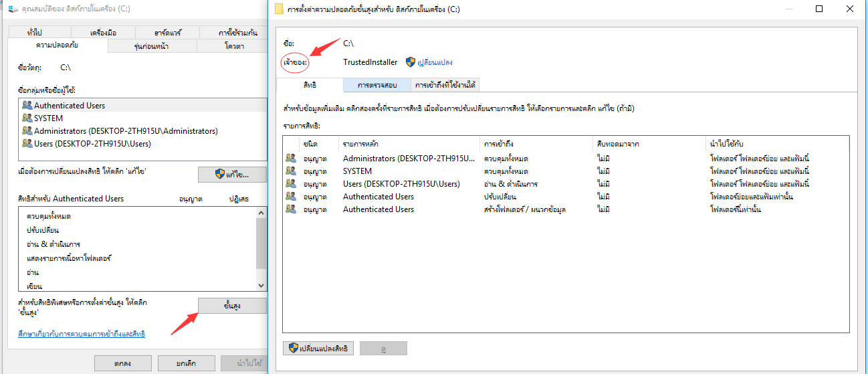
Task: Click the folder icon in advanced security title bar
Action: 280,9
